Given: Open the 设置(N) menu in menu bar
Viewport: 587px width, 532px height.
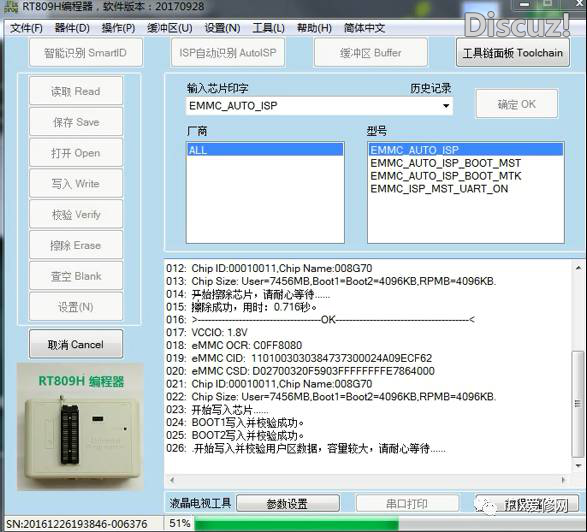Looking at the screenshot, I should (x=222, y=28).
